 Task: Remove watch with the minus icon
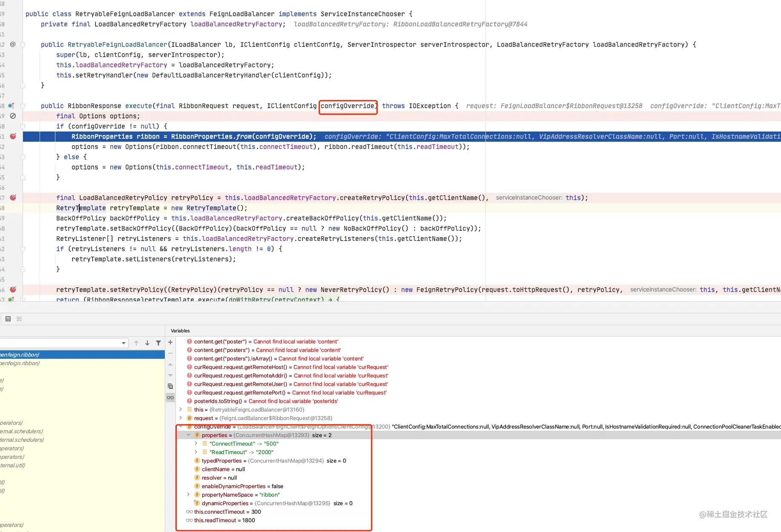(x=170, y=353)
